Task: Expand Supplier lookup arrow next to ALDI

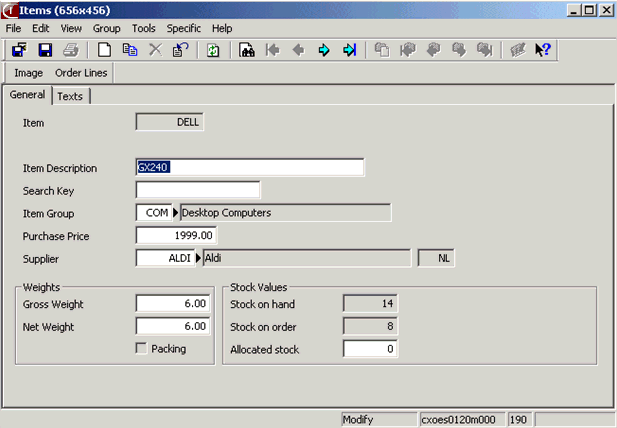Action: tap(198, 259)
